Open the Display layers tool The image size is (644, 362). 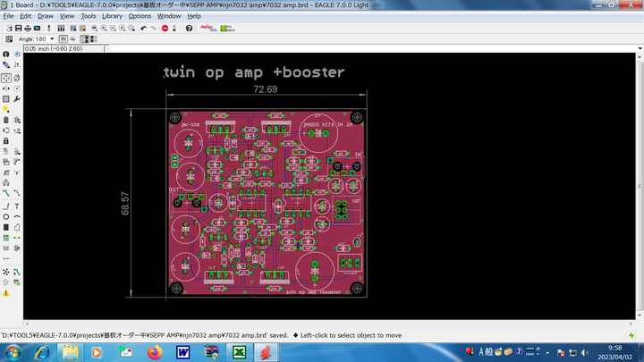[5, 65]
